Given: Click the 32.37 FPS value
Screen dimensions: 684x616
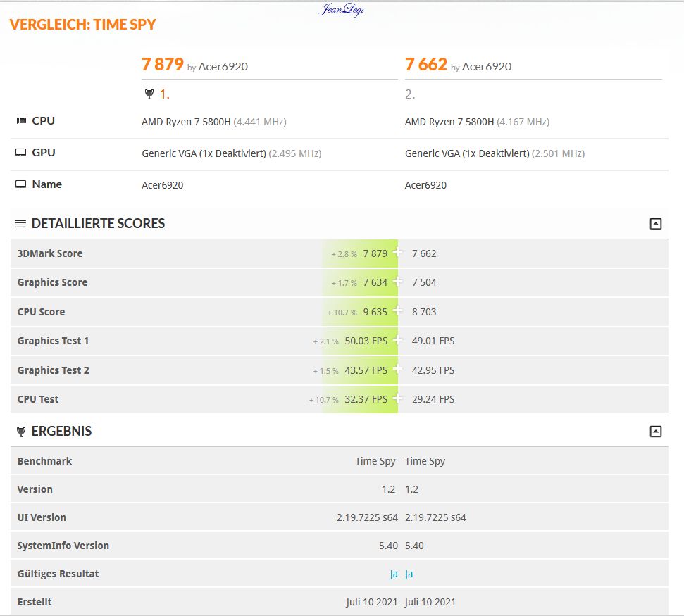Looking at the screenshot, I should [366, 399].
